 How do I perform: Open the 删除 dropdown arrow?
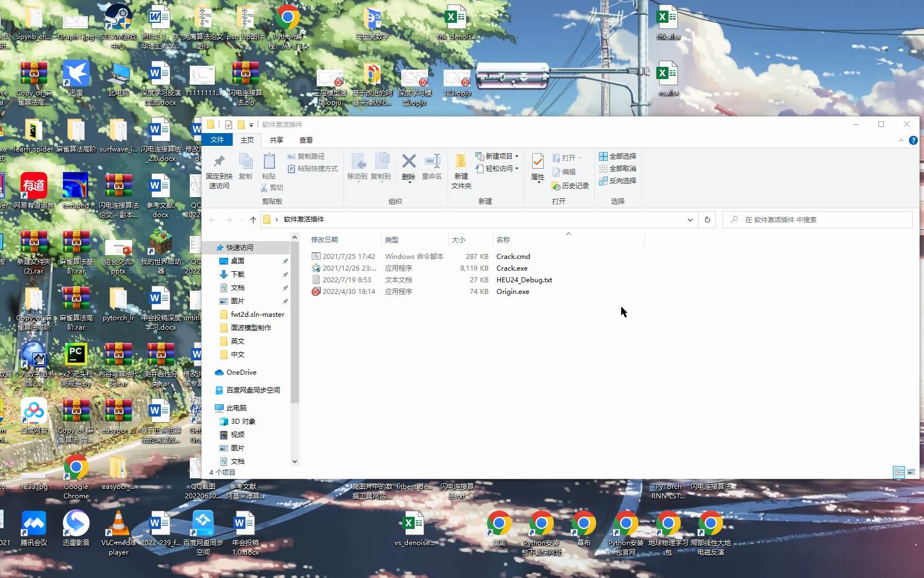pos(409,183)
